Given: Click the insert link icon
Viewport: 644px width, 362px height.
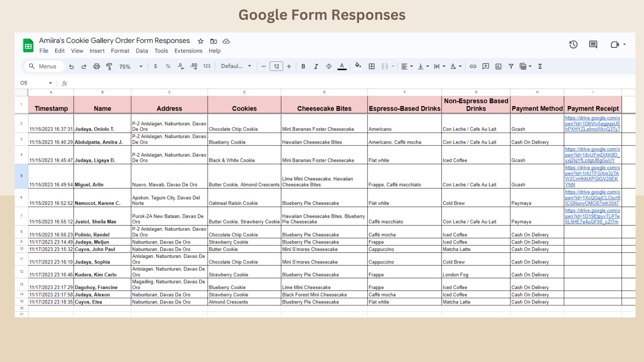Looking at the screenshot, I should tap(473, 66).
